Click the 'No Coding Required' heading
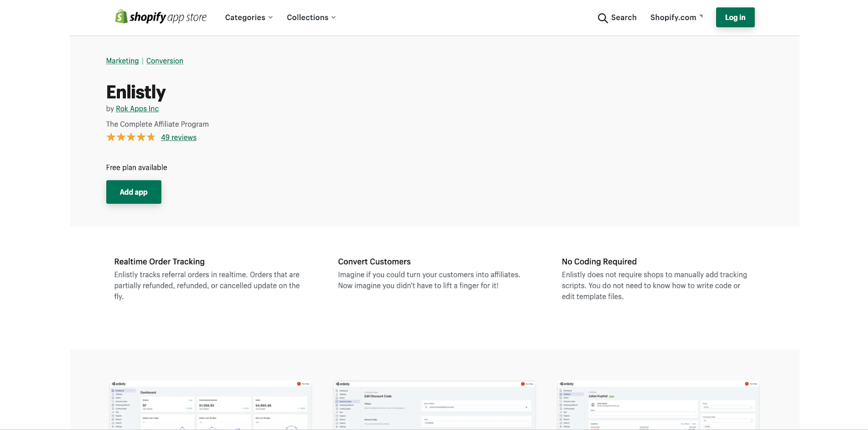Screen dimensions: 868x430 (x=599, y=261)
